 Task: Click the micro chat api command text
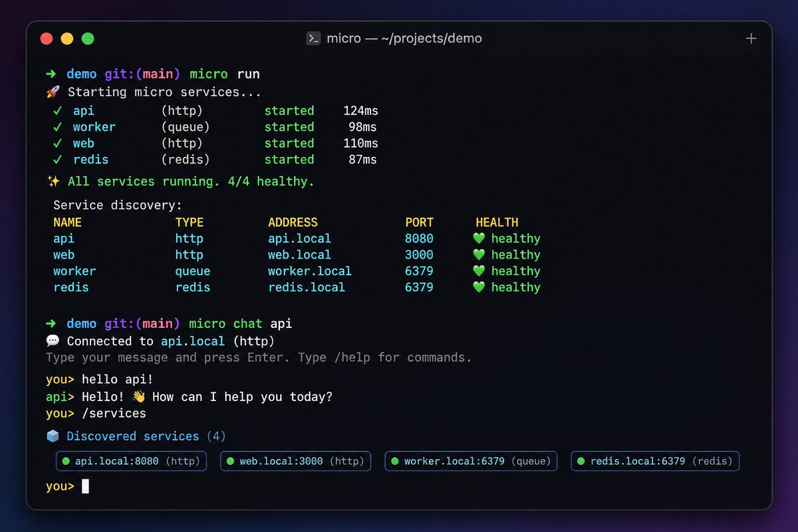pos(241,324)
